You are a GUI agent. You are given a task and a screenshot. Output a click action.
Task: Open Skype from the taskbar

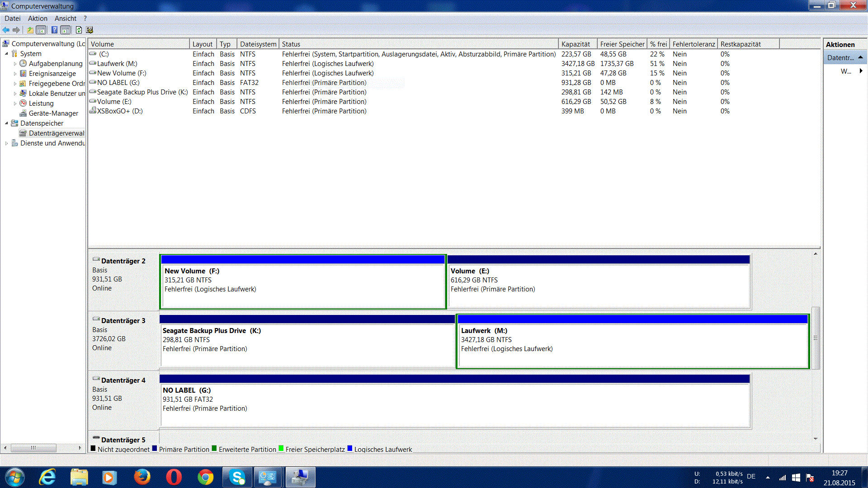pos(237,477)
